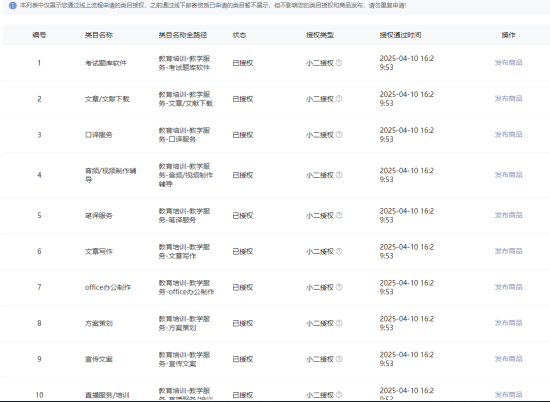Viewport: 550px width, 402px height.
Task: Open 发布商品 link for 音频/视频制作辅导
Action: click(508, 175)
